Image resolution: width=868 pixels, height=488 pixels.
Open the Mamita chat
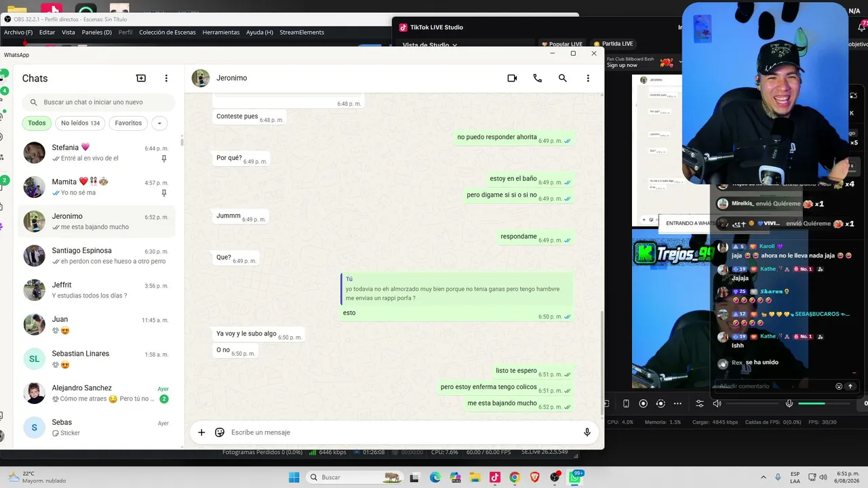coord(96,187)
